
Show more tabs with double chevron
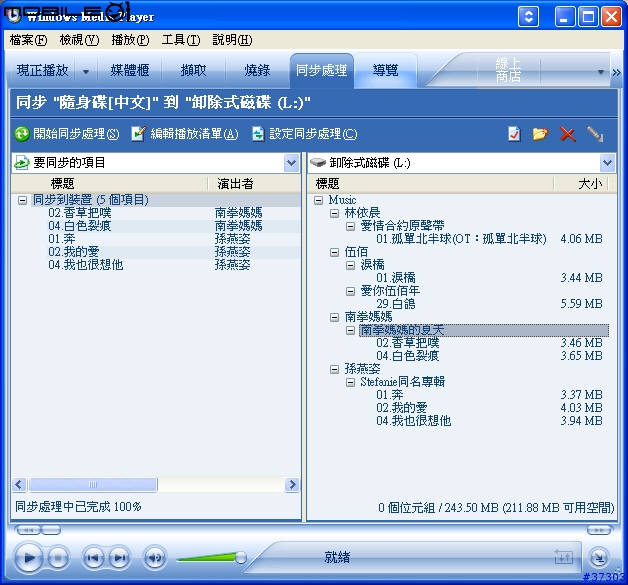(x=616, y=72)
